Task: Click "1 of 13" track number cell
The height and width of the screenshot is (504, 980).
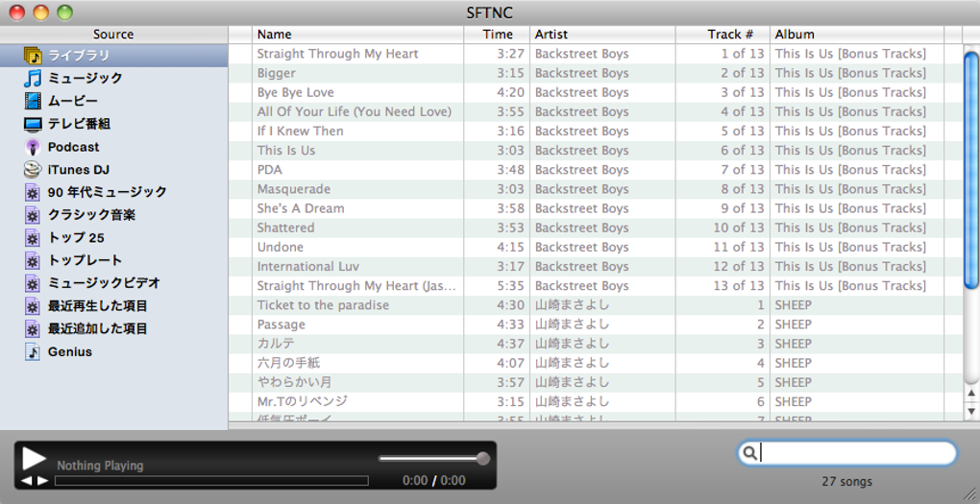Action: pyautogui.click(x=743, y=54)
